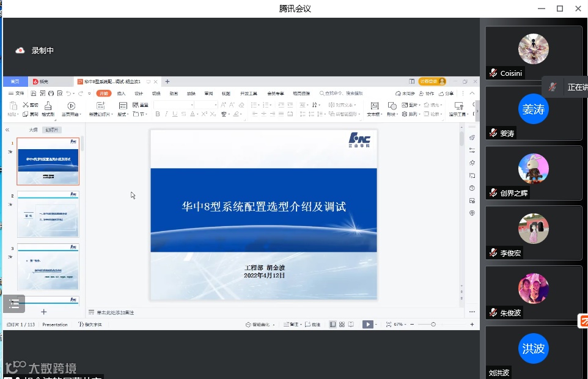Click the Save icon in quick toolbar
Screen dimensions: 588x379
click(x=34, y=94)
